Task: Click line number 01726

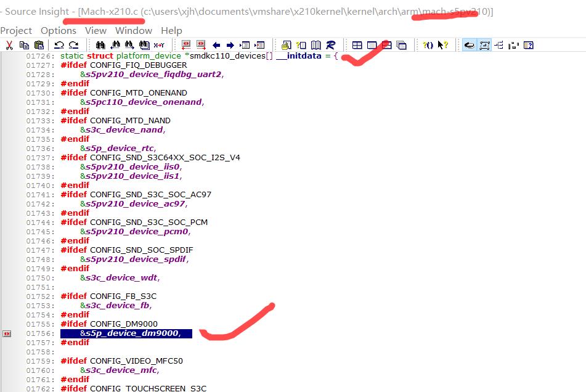Action: click(40, 56)
